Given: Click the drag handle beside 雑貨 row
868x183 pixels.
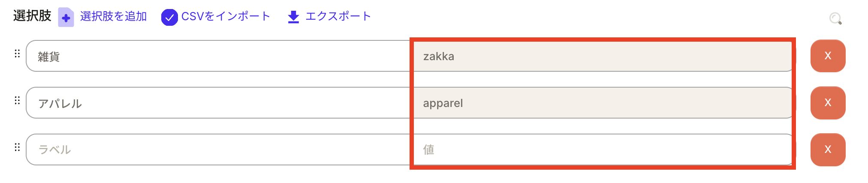Looking at the screenshot, I should 17,54.
